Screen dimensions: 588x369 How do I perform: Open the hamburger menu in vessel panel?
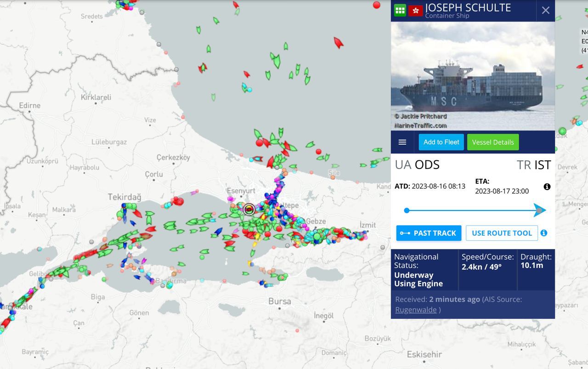click(x=402, y=142)
